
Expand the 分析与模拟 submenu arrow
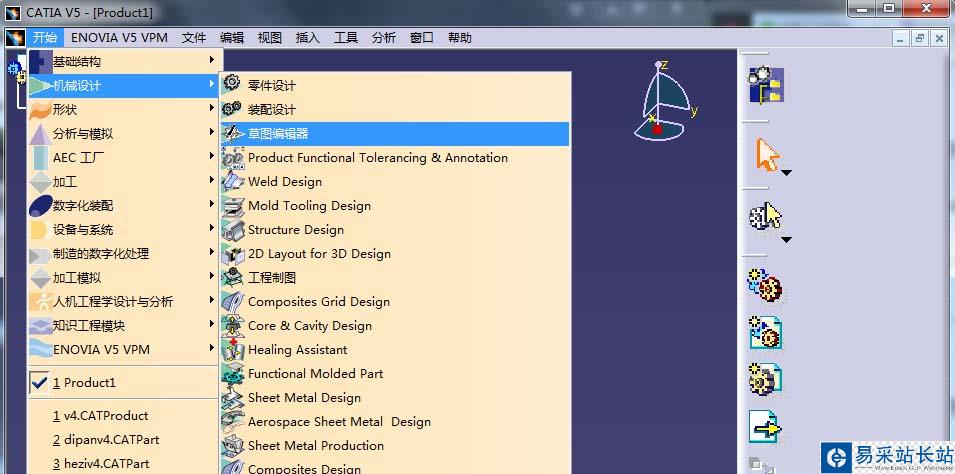(x=211, y=132)
